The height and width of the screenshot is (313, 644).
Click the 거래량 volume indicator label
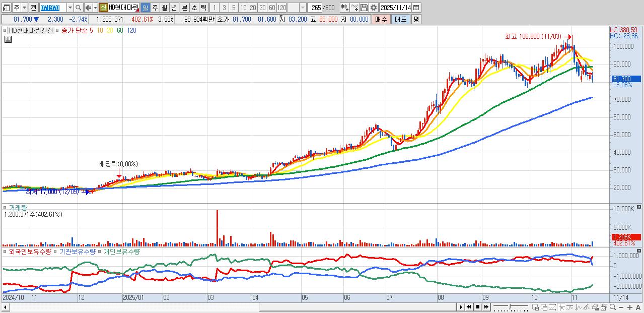point(18,207)
